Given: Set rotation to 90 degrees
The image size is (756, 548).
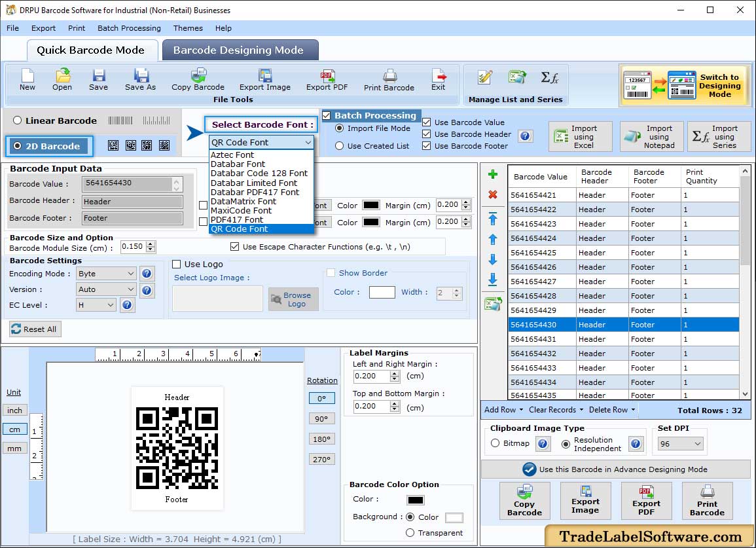Looking at the screenshot, I should 321,419.
